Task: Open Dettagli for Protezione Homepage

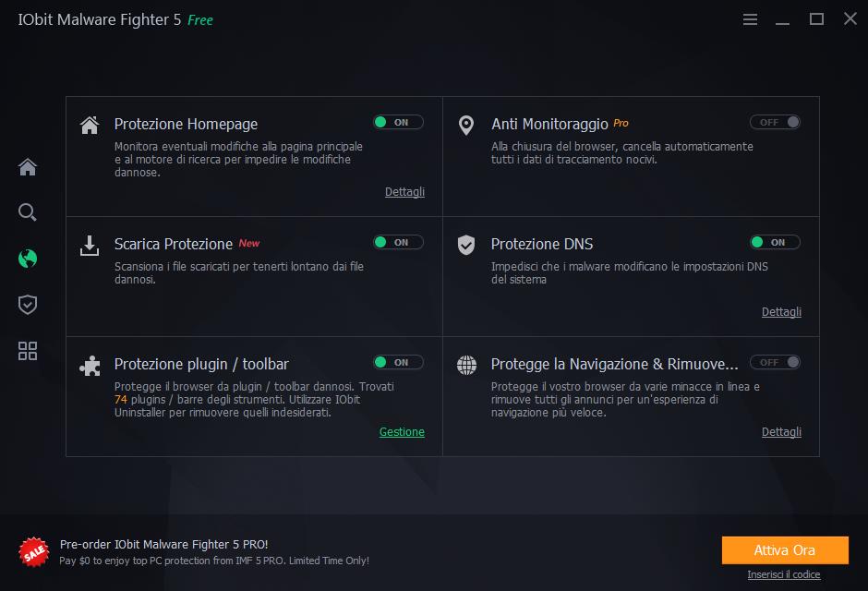Action: coord(404,192)
